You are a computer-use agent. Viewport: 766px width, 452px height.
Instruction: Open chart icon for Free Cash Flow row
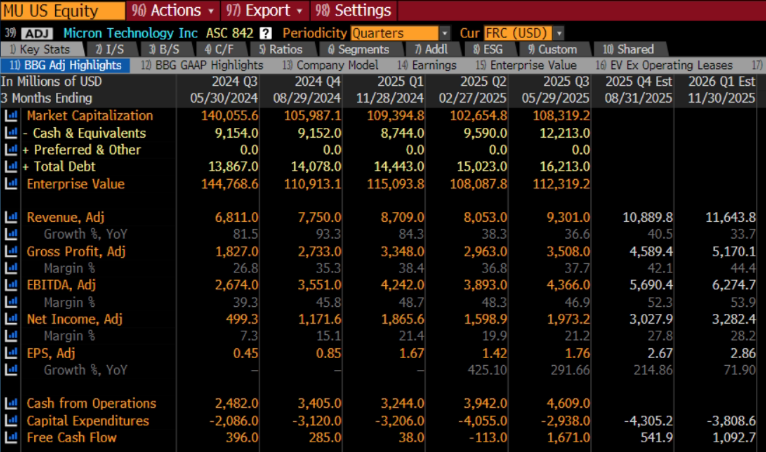(11, 437)
